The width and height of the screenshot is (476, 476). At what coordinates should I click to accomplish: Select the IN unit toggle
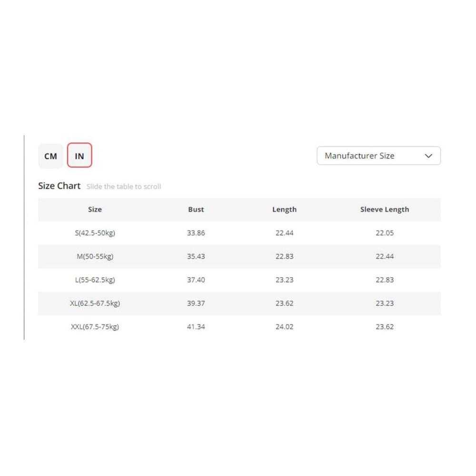[x=79, y=156]
